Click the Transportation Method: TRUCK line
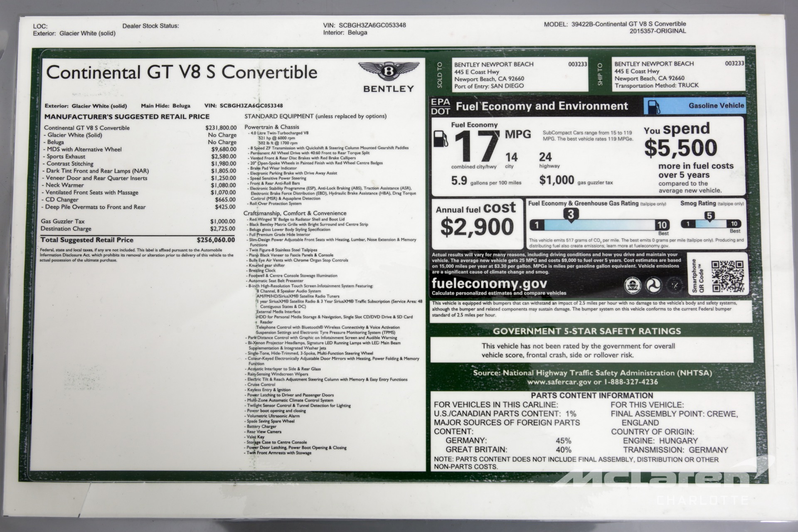Image resolution: width=798 pixels, height=532 pixels. [657, 85]
